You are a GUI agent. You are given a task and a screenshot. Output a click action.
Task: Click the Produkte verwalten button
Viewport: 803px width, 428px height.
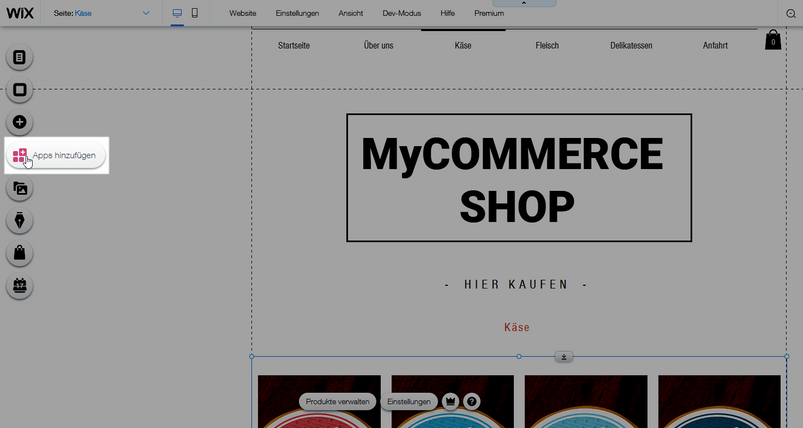(337, 401)
